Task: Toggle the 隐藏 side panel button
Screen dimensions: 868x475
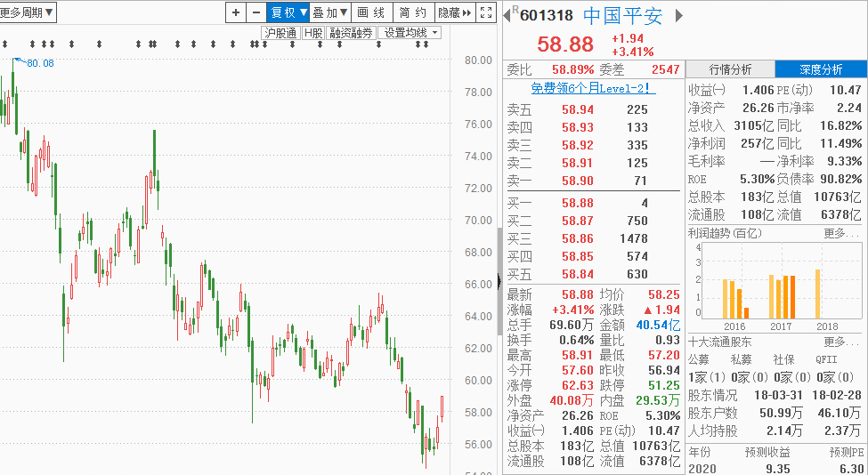Action: (455, 12)
